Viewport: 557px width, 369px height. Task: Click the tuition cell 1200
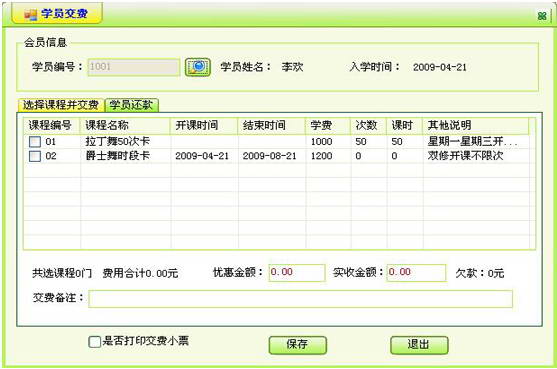coord(321,156)
